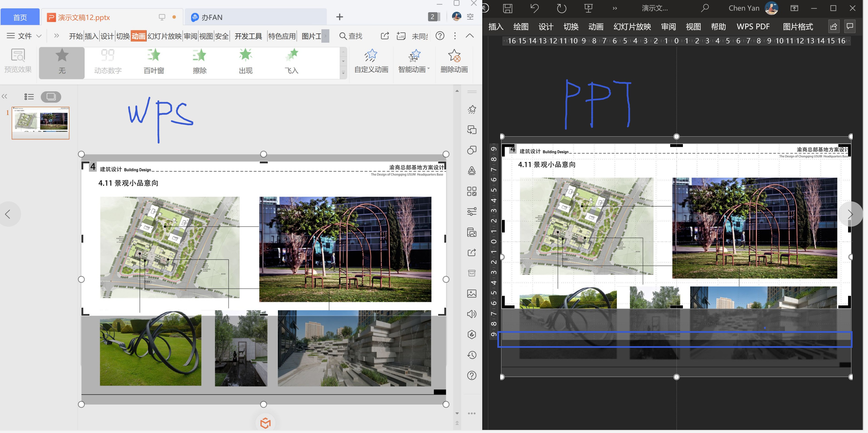Screen dimensions: 868x433
Task: Open search magnifier in PowerPoint title bar
Action: [x=705, y=8]
